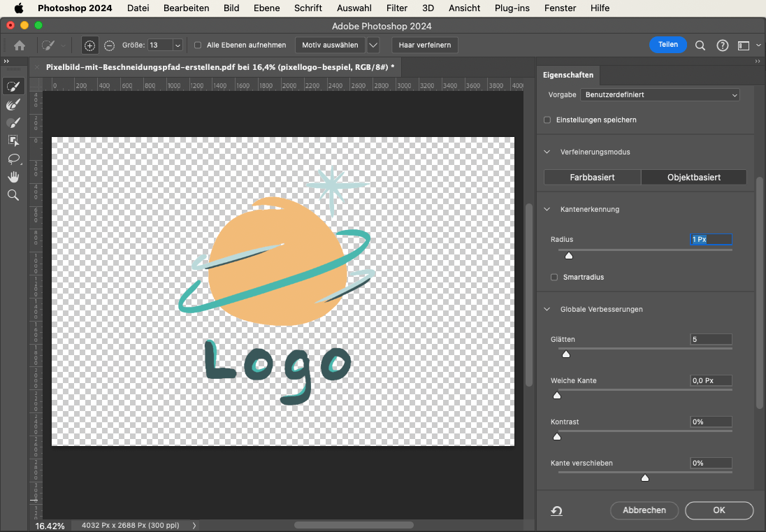Open the Ebene menu

267,8
